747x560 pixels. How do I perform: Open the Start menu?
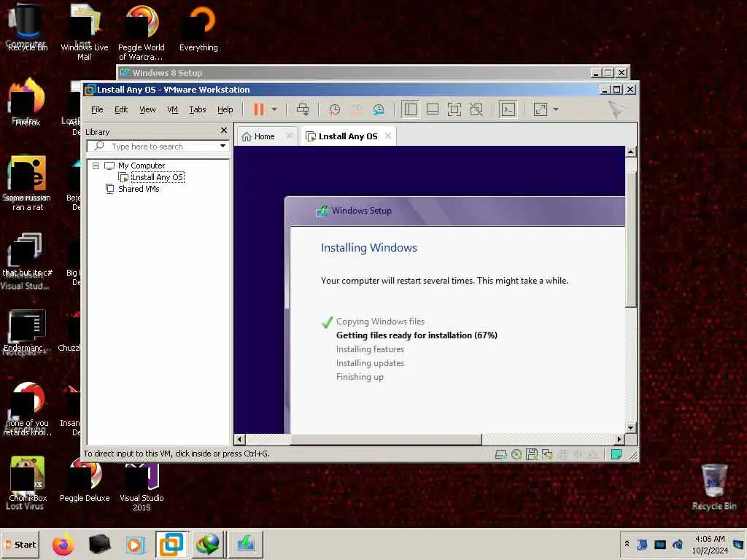pyautogui.click(x=20, y=544)
